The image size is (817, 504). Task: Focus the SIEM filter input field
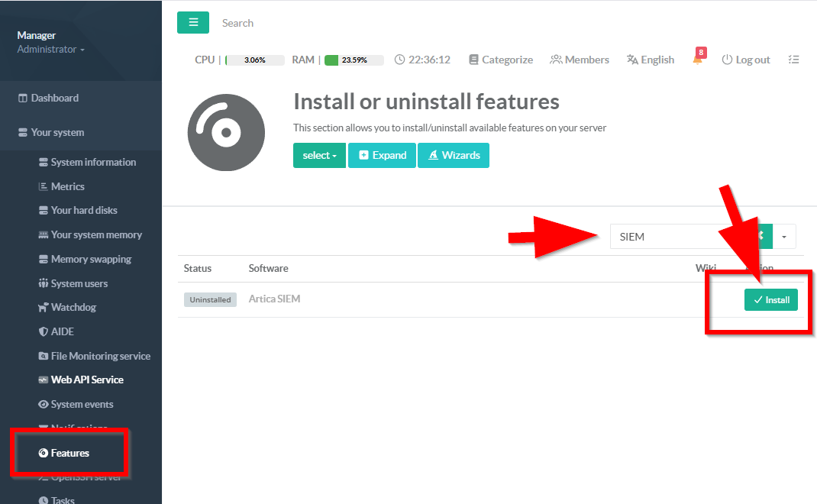(665, 237)
